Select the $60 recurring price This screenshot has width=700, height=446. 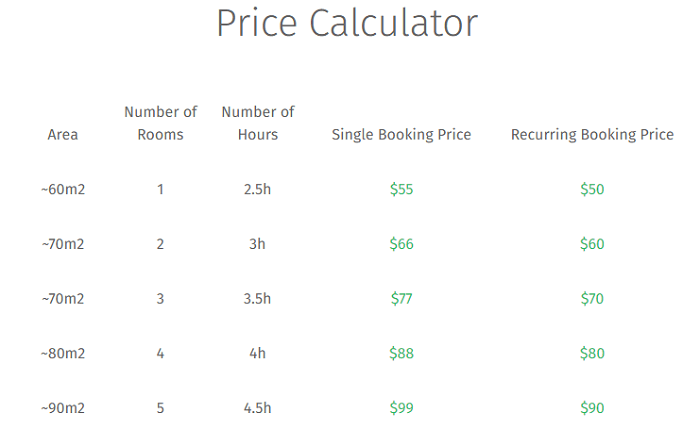592,244
